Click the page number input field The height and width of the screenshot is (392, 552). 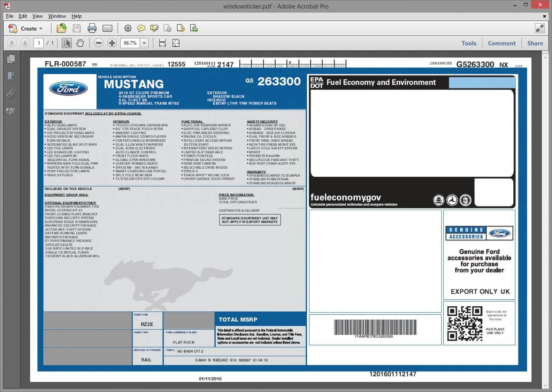(x=39, y=43)
